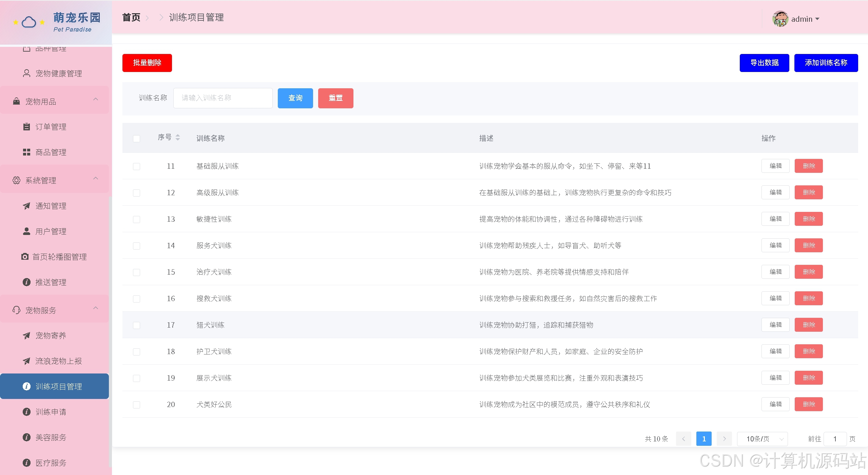Screen dimensions: 868x475
Task: Click the product management grid icon
Action: point(26,152)
